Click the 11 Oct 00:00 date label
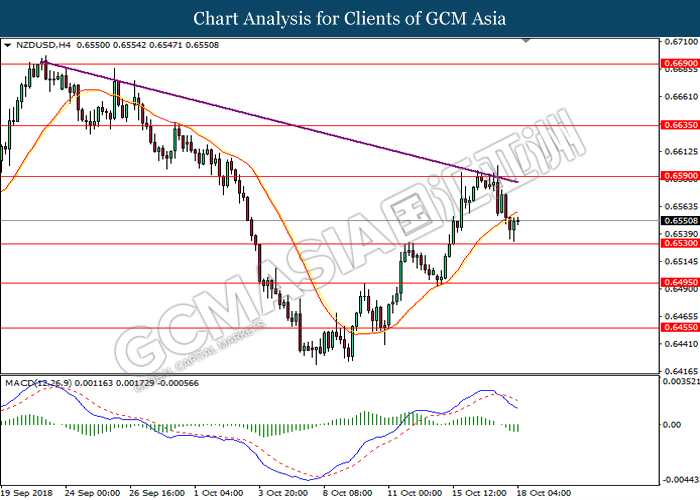700x500 pixels. coord(415,493)
